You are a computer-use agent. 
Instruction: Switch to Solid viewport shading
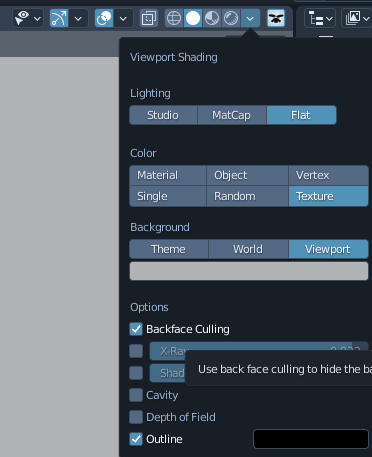(193, 18)
